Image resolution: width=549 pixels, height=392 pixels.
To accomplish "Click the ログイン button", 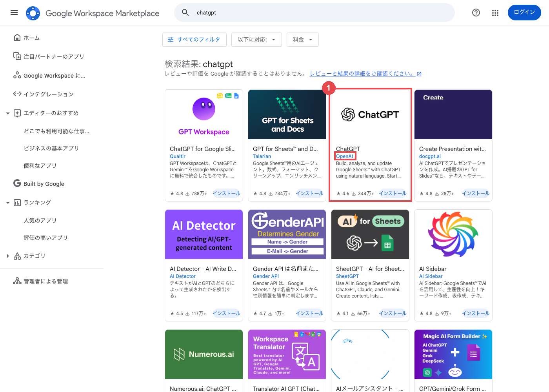I will point(524,13).
